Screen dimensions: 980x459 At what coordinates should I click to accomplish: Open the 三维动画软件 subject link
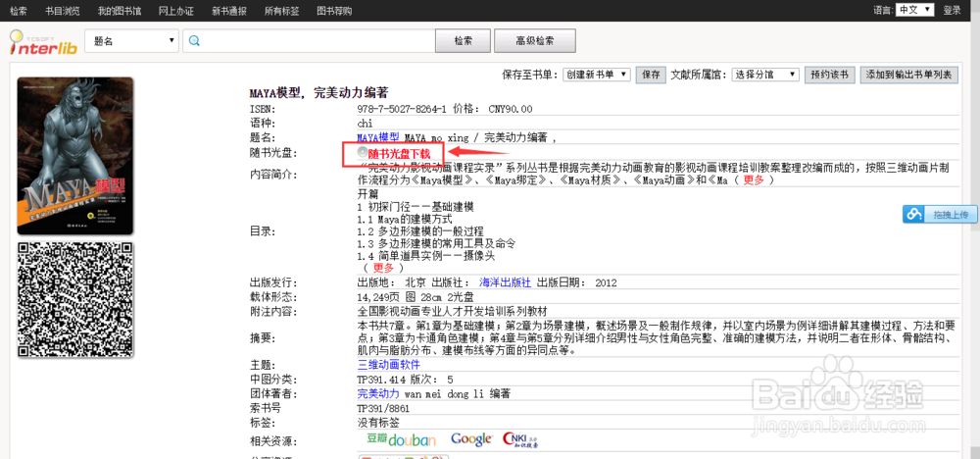[389, 365]
